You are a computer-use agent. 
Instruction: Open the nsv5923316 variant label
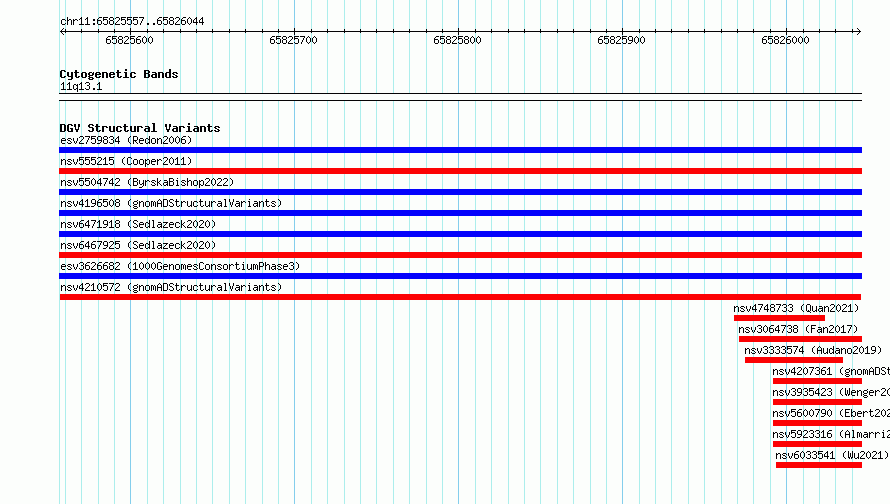tap(831, 434)
